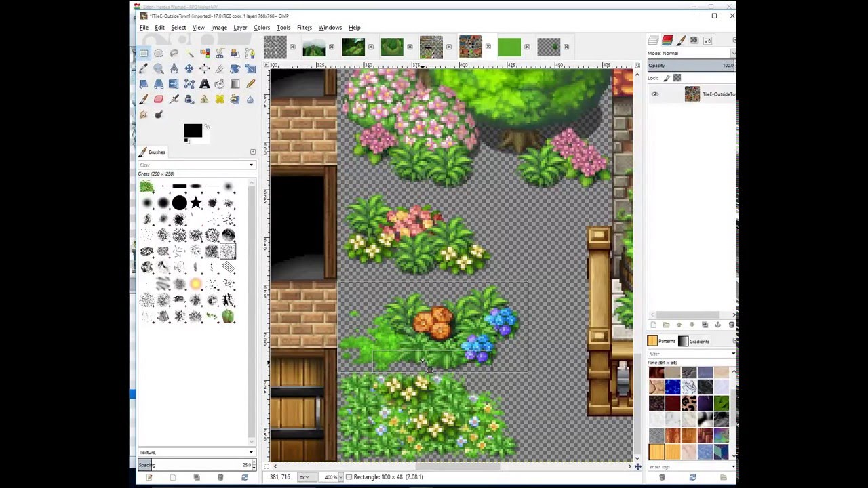Select the Perspective Clone tool
Screen dimensions: 868x488
coord(235,100)
